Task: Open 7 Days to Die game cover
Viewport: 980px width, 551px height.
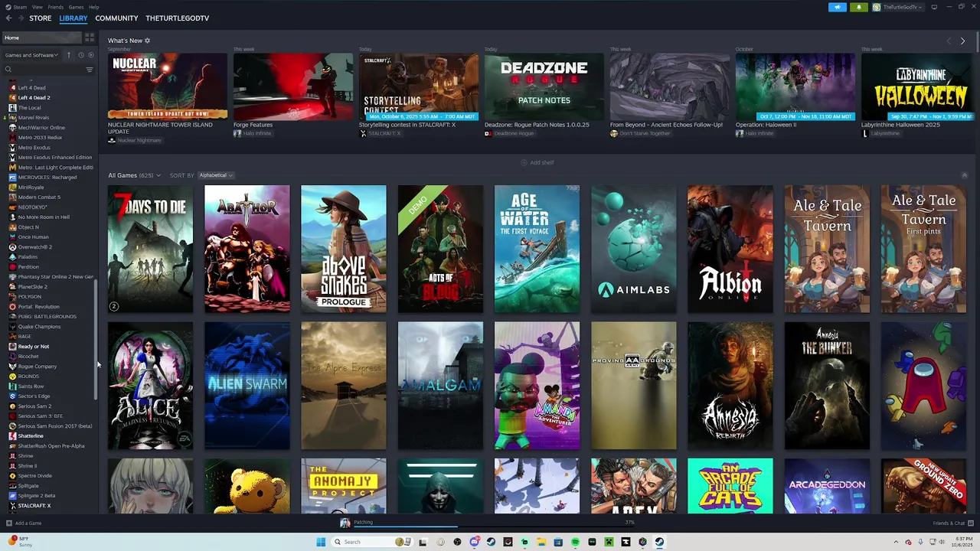Action: coord(150,249)
